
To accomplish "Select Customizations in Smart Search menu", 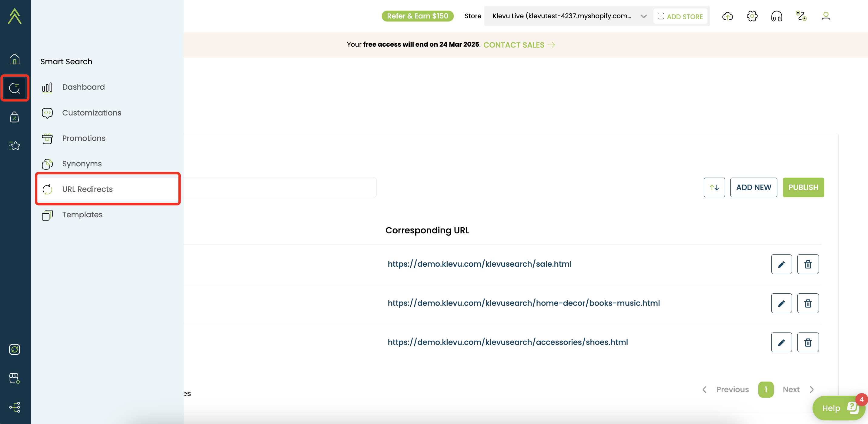I will pos(92,113).
